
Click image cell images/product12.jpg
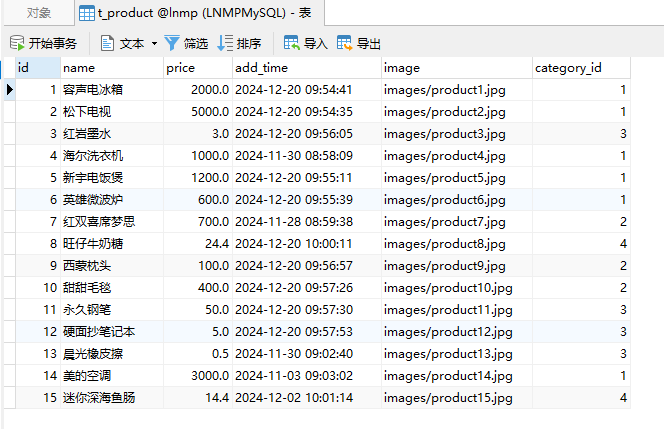[456, 332]
